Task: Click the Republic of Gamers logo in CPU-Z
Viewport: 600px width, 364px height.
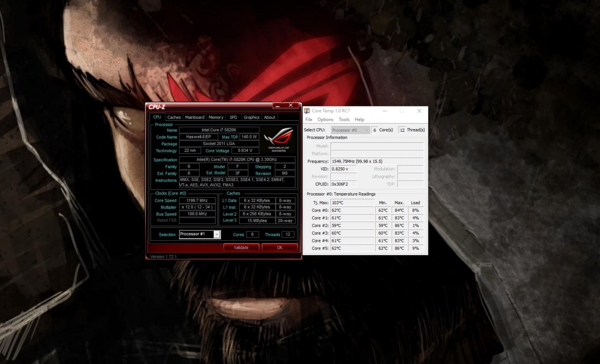Action: 279,139
